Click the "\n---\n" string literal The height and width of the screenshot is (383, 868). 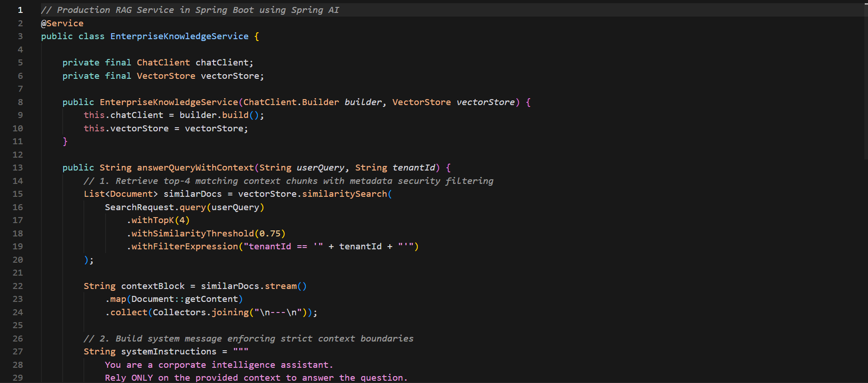coord(278,312)
